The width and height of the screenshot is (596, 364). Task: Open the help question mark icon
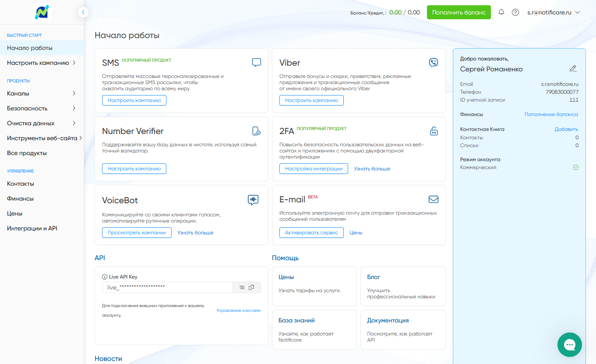(x=515, y=12)
